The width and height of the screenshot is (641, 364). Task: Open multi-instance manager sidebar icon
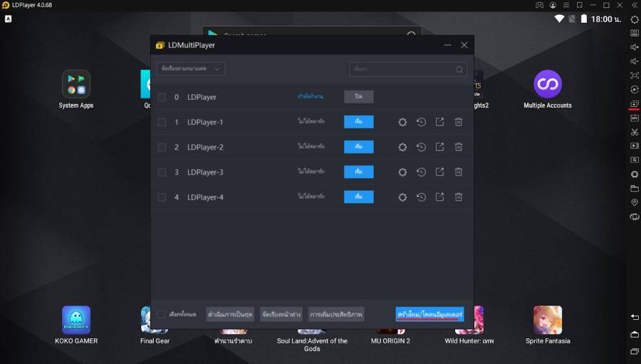[x=635, y=104]
